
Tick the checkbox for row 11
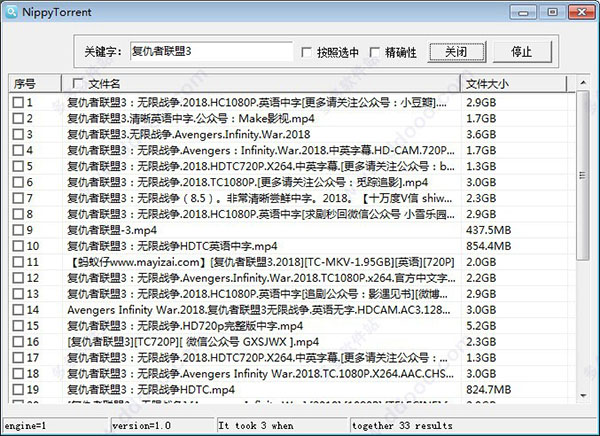point(18,262)
